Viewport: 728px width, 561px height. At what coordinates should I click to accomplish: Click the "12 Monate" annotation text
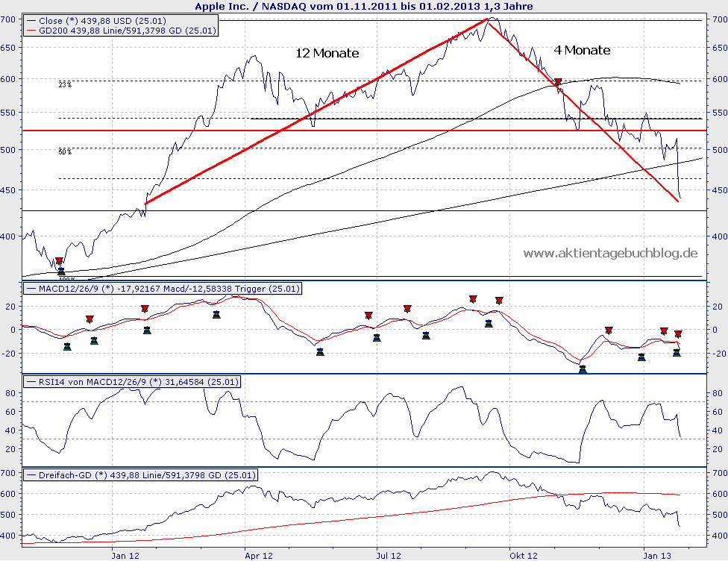pyautogui.click(x=325, y=54)
